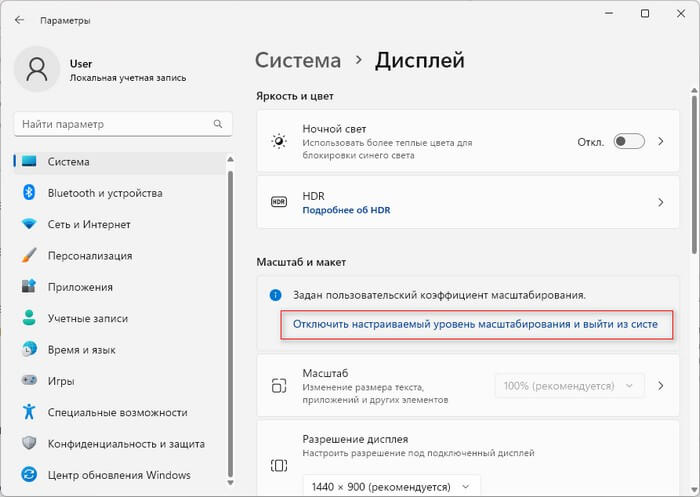The image size is (700, 497).
Task: Click the Wi-Fi network icon
Action: pos(29,224)
